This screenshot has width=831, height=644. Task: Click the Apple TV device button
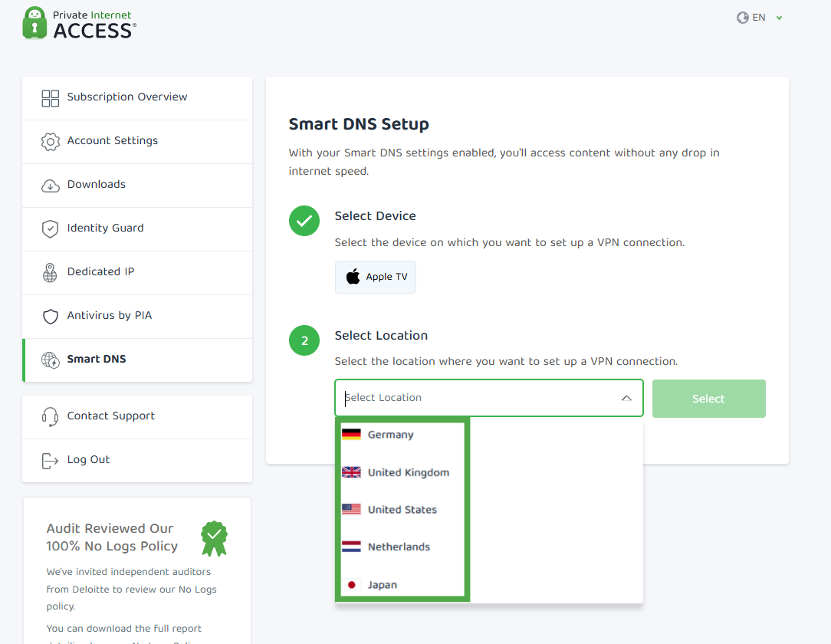click(x=375, y=277)
